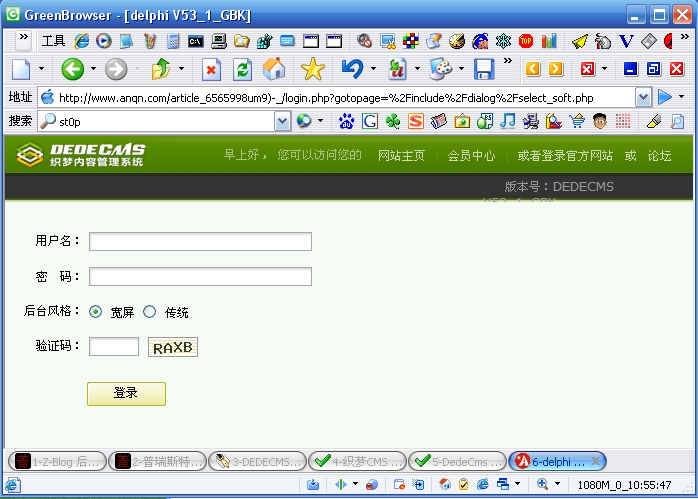Screen dimensions: 698x499
Task: Open dropdown arrow next to New page
Action: click(x=41, y=69)
